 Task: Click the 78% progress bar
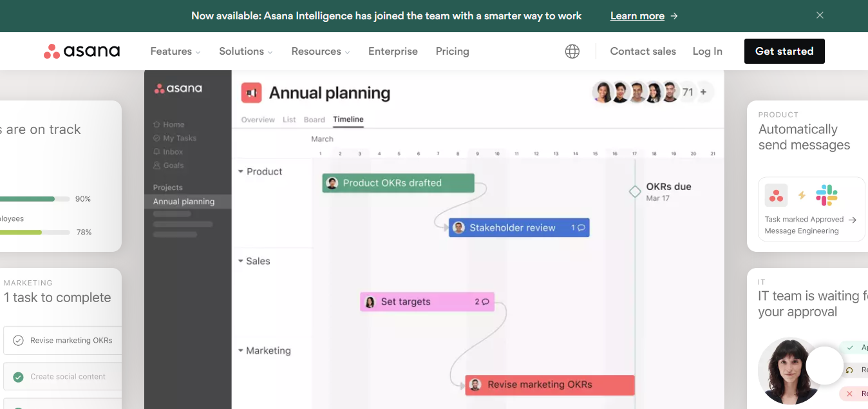35,232
